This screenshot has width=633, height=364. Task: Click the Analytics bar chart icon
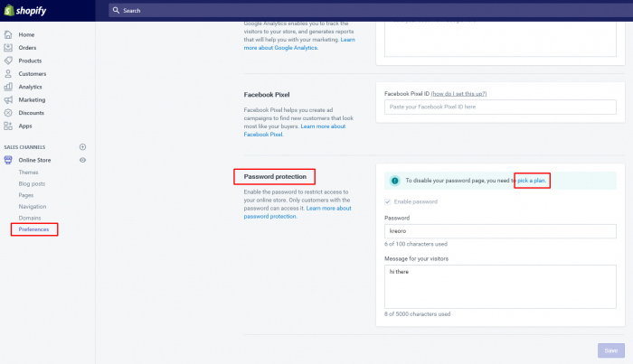[8, 87]
